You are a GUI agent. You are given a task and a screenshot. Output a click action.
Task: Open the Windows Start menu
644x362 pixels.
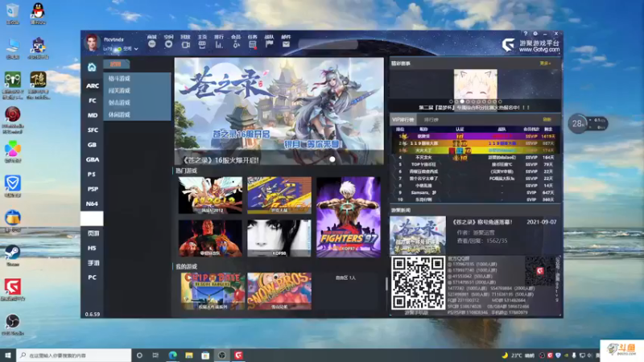[x=8, y=356]
